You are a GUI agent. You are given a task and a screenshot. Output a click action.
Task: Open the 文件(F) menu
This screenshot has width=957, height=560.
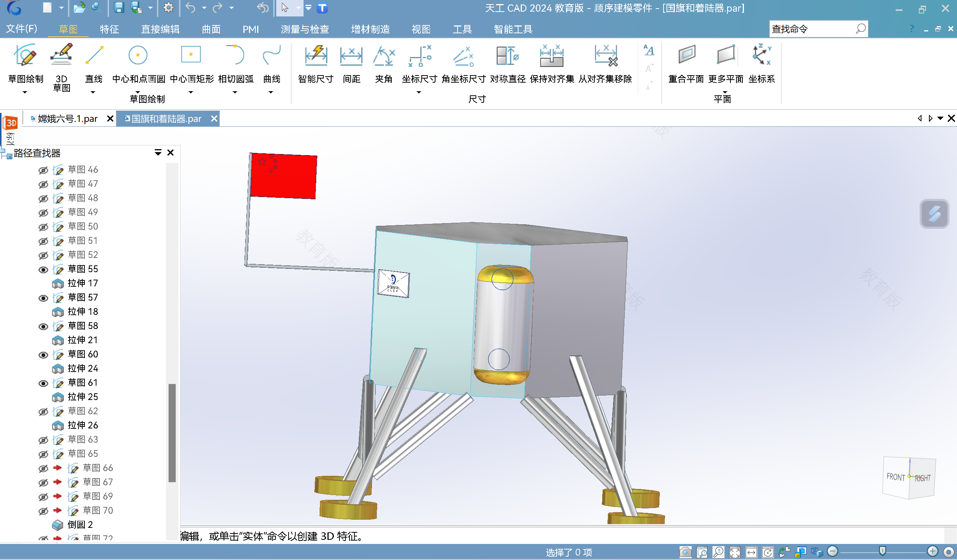[21, 29]
